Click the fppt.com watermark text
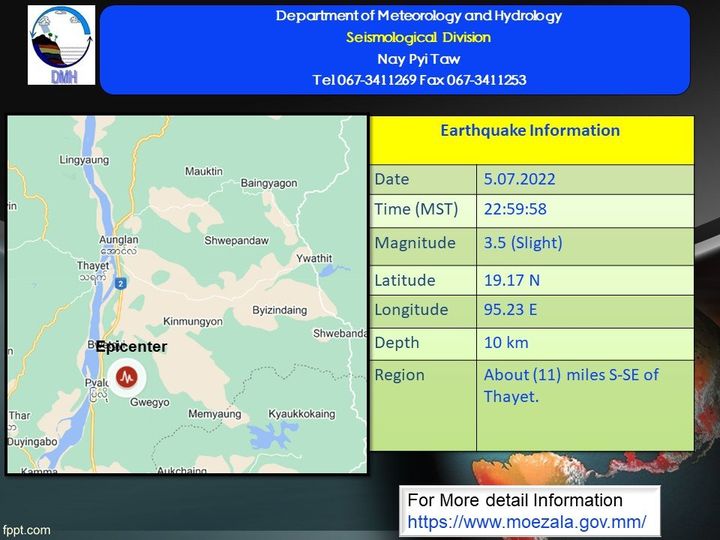The height and width of the screenshot is (540, 720). tap(25, 529)
